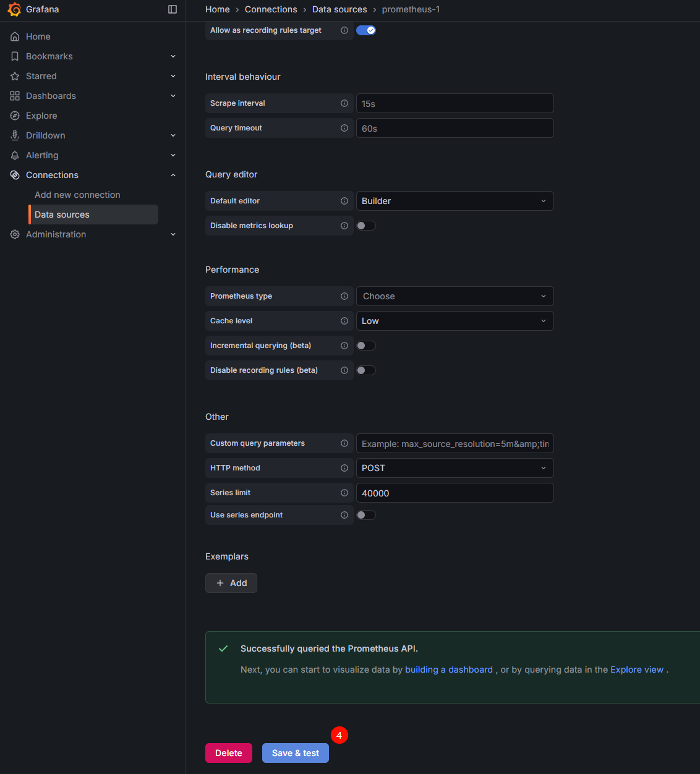Click the info icon next to HTTP method
Screen dimensions: 700x774
coord(344,468)
